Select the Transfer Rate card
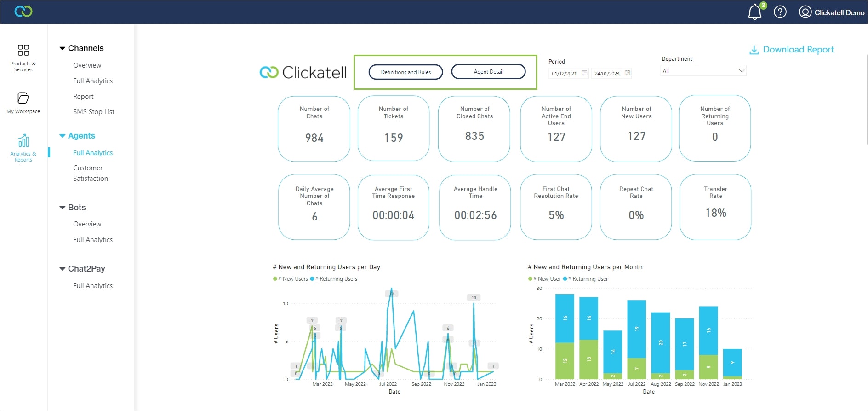868x411 pixels. coord(716,207)
